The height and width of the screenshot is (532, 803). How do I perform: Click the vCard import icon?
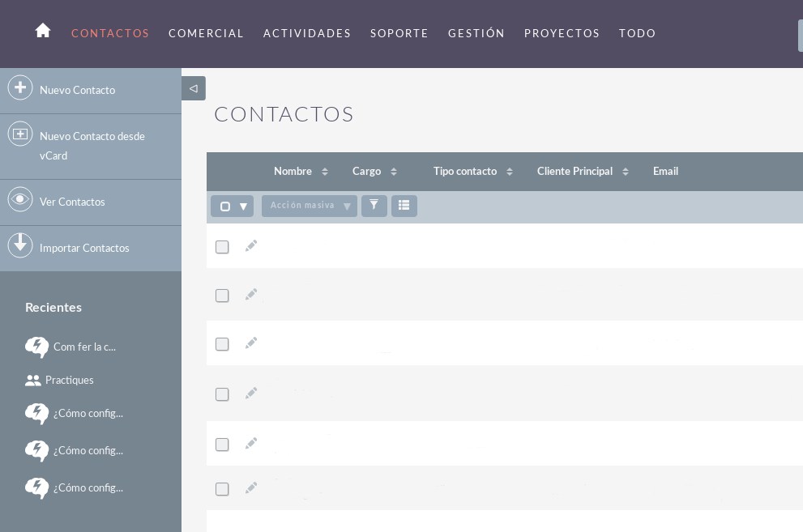click(20, 134)
